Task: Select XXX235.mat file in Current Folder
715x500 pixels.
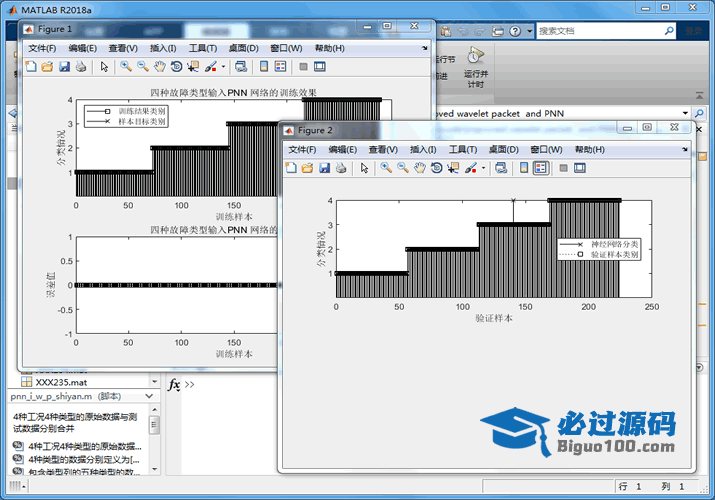Action: click(x=61, y=382)
